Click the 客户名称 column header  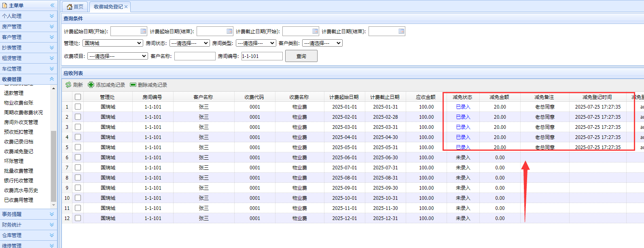pos(203,97)
